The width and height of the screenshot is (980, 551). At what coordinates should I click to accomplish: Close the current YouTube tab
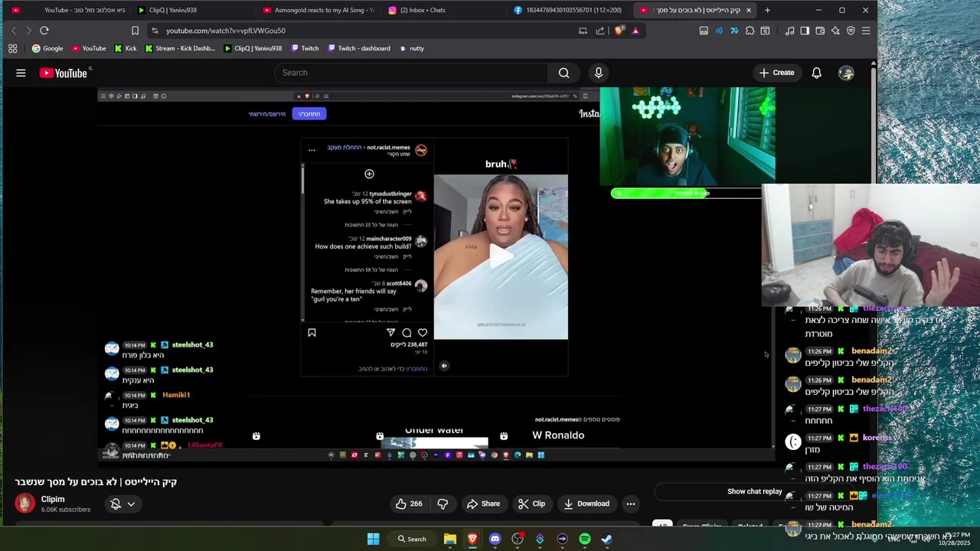pos(748,10)
